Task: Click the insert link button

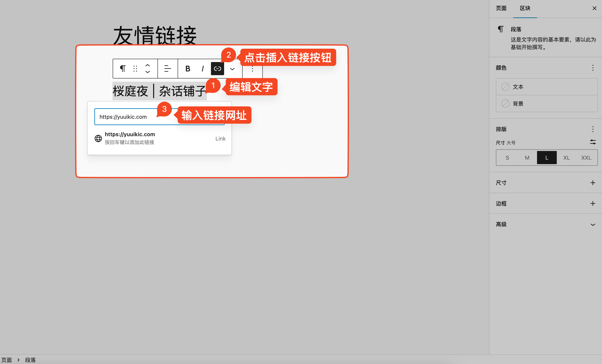Action: (218, 69)
